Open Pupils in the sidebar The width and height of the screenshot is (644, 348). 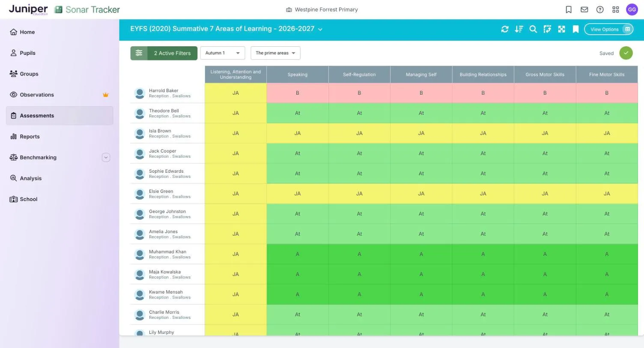[x=60, y=53]
